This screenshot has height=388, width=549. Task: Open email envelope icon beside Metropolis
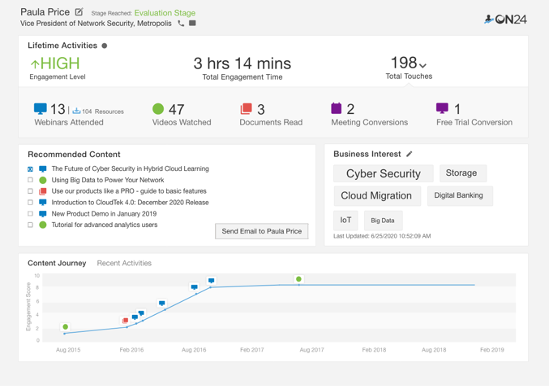(x=192, y=23)
